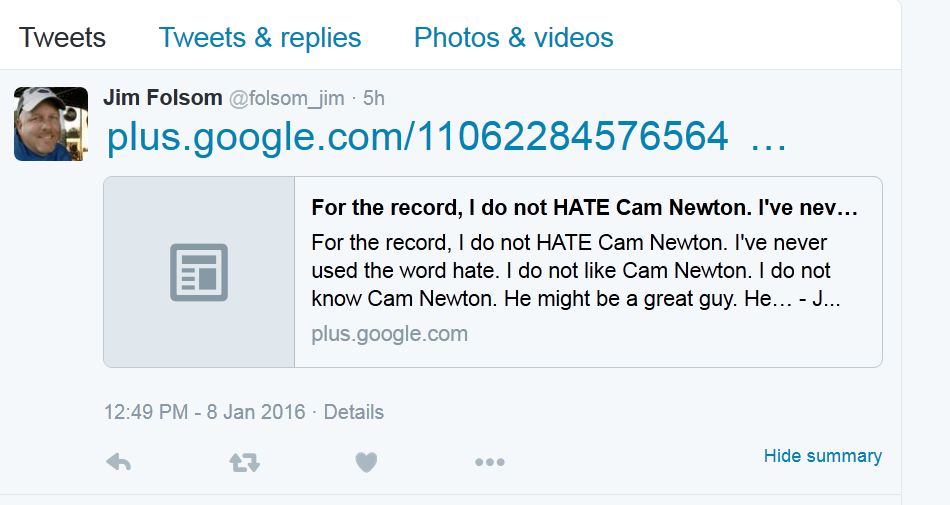Collapse card with Hide summary

point(823,455)
